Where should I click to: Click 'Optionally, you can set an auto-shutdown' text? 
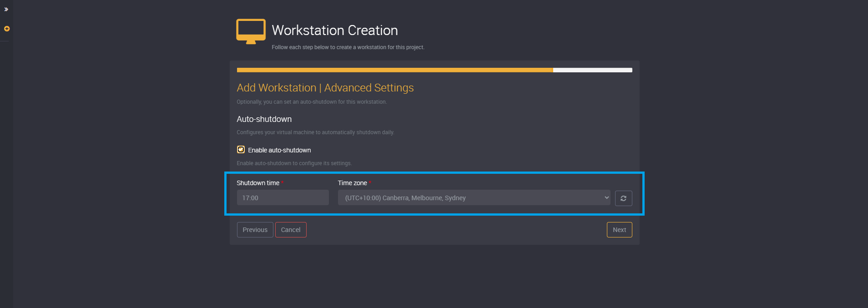click(312, 102)
